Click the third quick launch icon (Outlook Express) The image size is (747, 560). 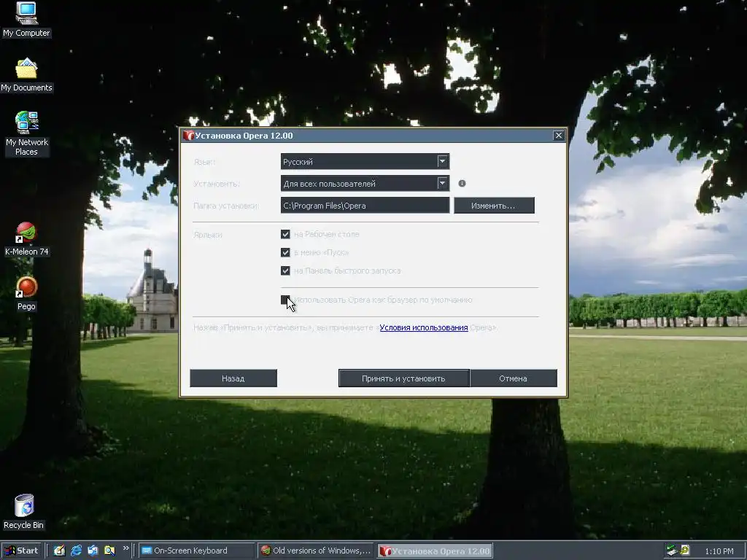[93, 551]
